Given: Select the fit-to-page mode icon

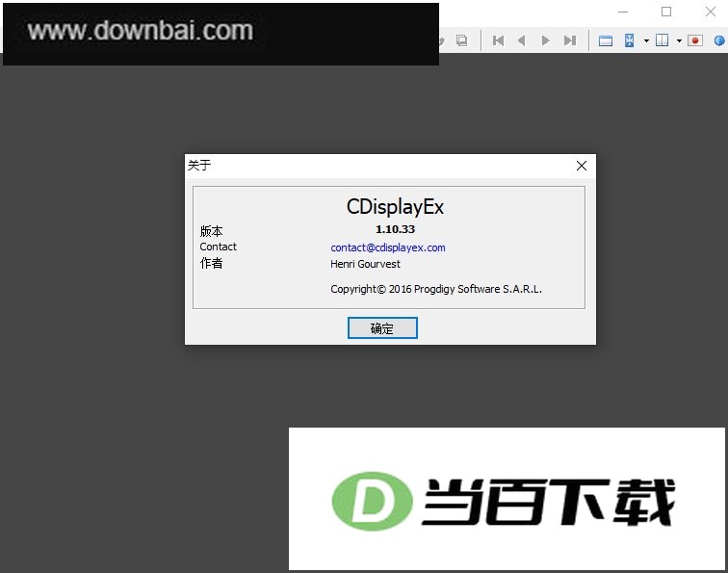Looking at the screenshot, I should [629, 40].
